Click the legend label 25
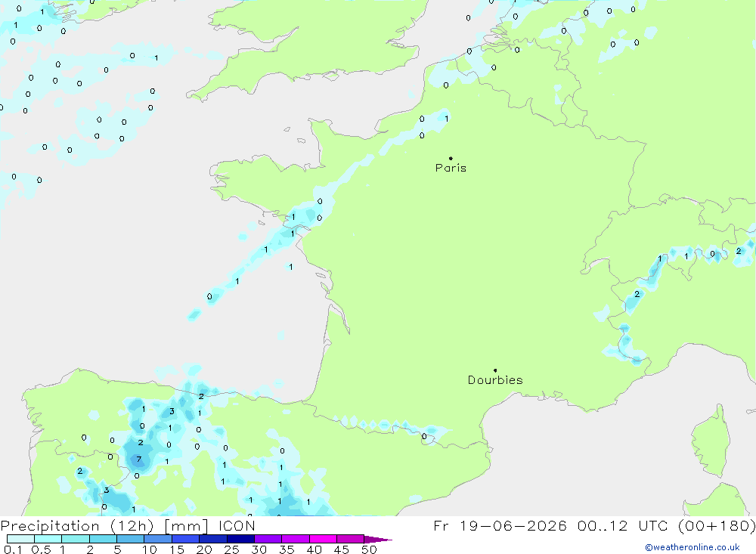Image resolution: width=756 pixels, height=554 pixels. pos(232,549)
